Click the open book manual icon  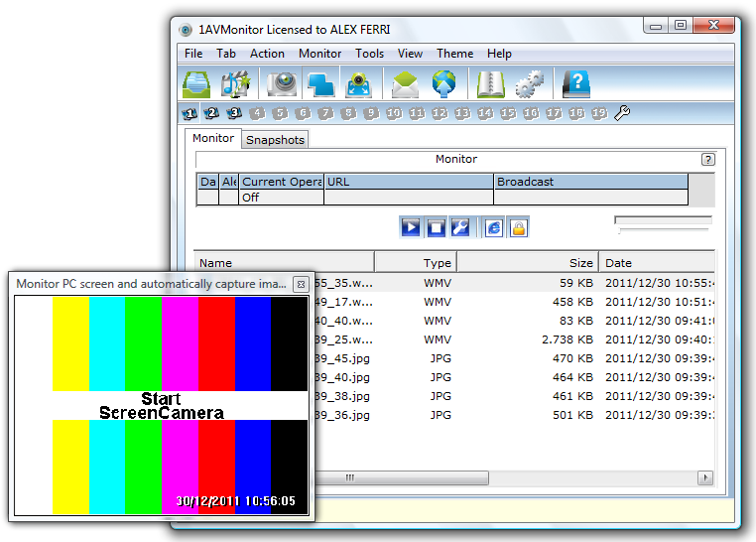491,85
